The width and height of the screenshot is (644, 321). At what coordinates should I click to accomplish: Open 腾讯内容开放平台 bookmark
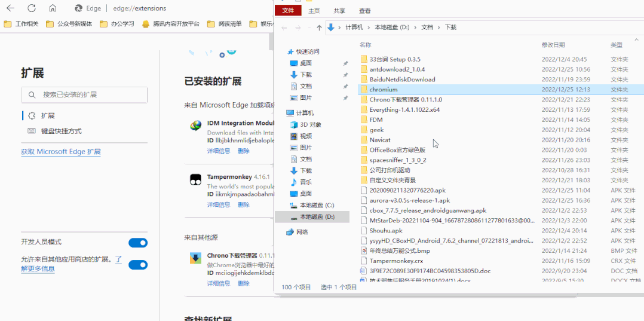point(170,24)
